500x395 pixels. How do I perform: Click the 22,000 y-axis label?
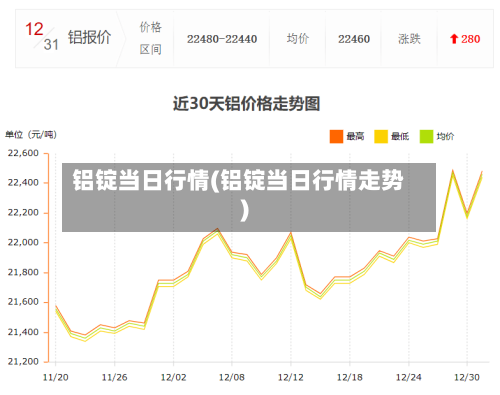coord(23,242)
